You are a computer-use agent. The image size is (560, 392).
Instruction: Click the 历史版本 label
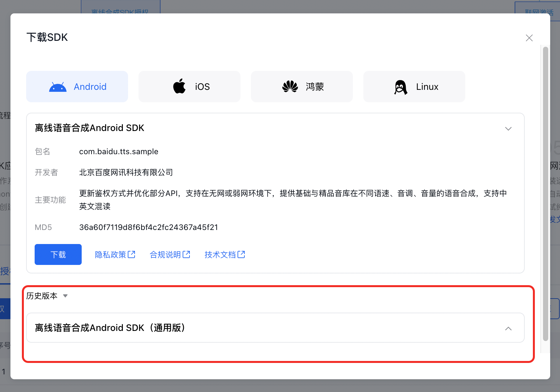point(42,296)
